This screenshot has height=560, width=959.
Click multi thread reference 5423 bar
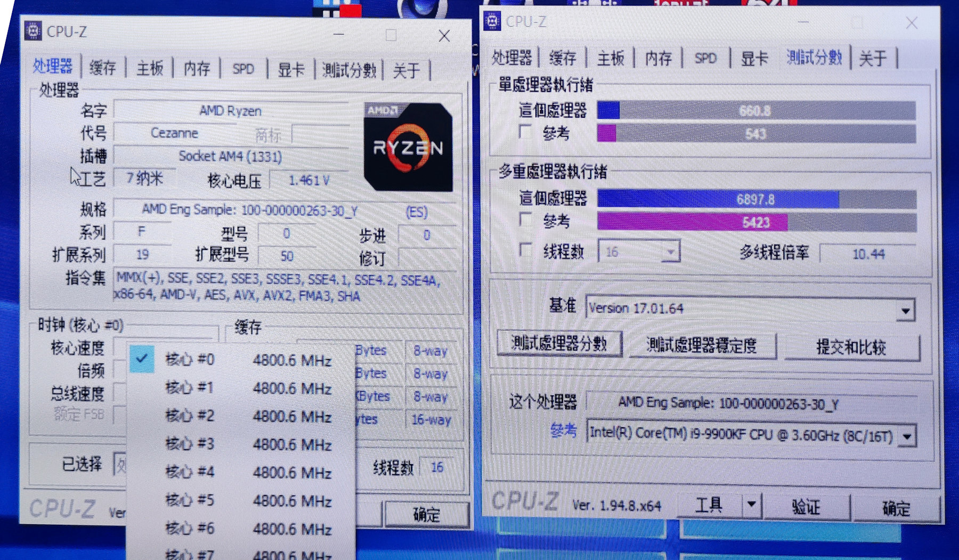point(757,222)
